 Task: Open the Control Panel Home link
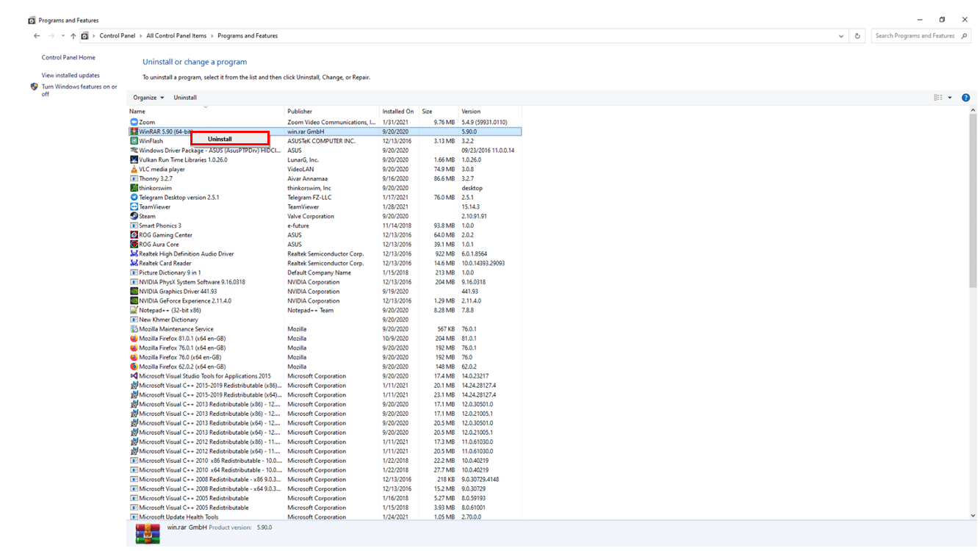68,57
